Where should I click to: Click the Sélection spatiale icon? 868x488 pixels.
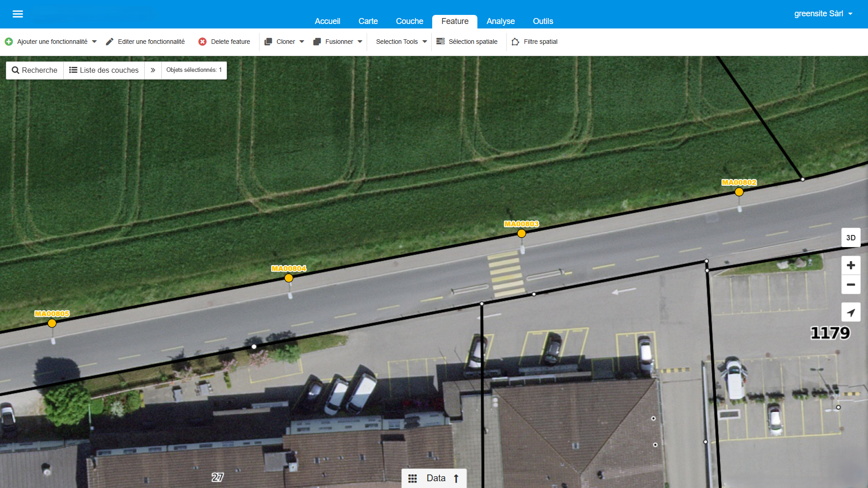click(x=440, y=42)
